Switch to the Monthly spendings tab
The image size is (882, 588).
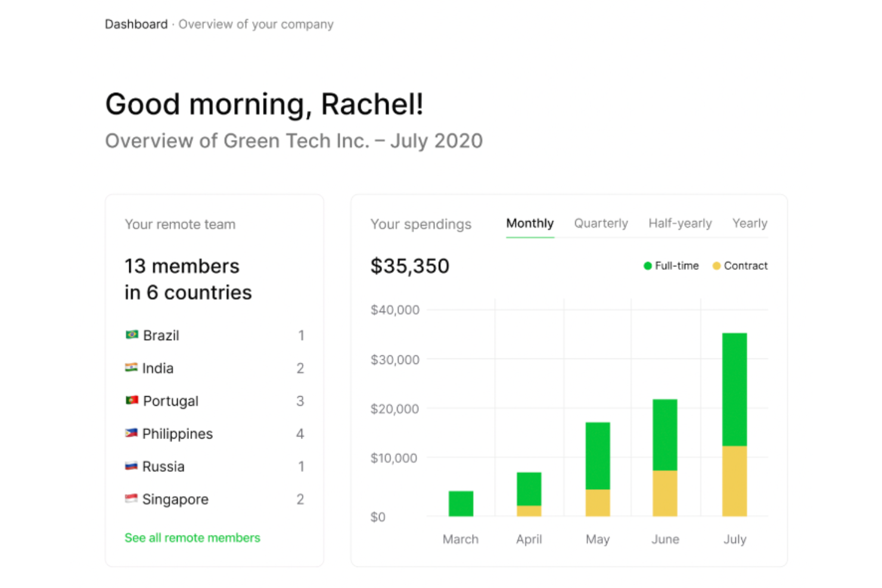coord(530,223)
